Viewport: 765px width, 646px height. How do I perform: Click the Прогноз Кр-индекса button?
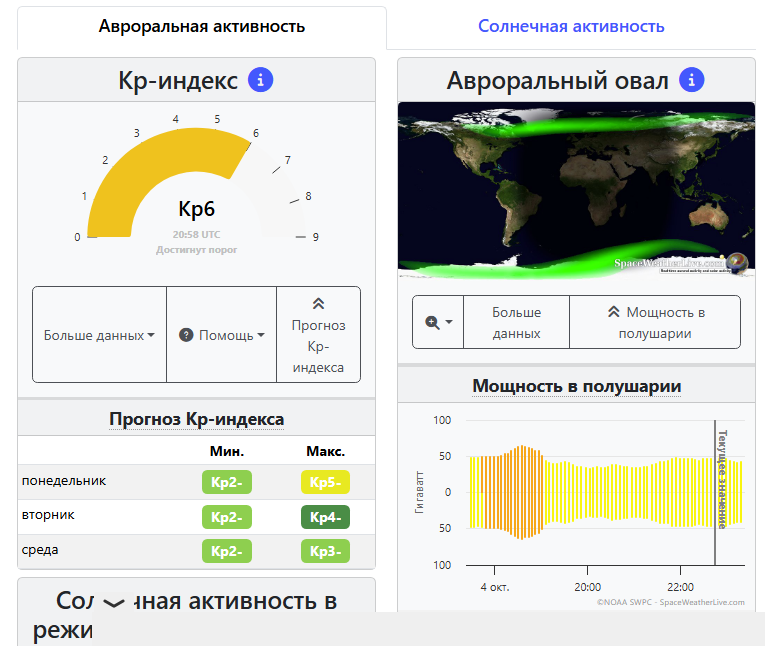tap(319, 335)
